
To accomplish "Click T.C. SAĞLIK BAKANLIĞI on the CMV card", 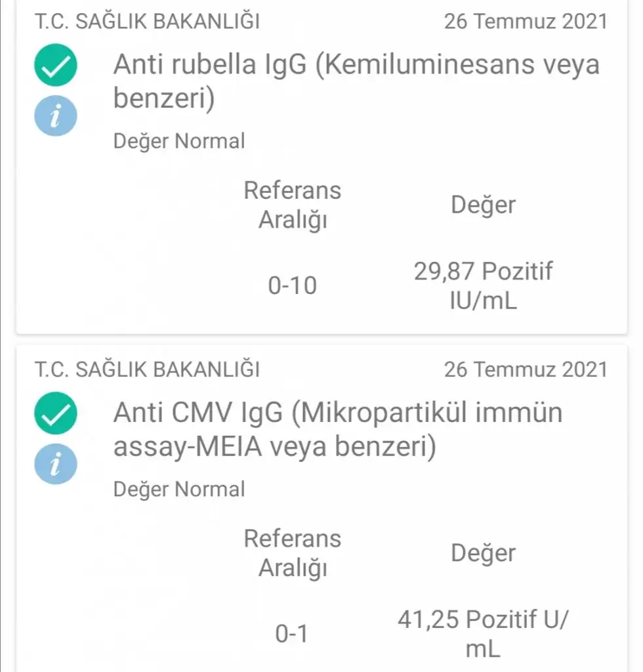I will tap(147, 369).
